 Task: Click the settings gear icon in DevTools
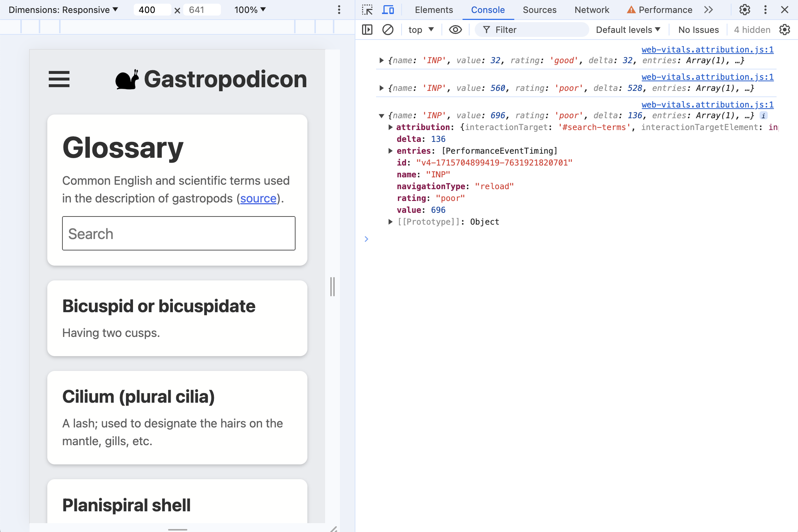(x=744, y=10)
